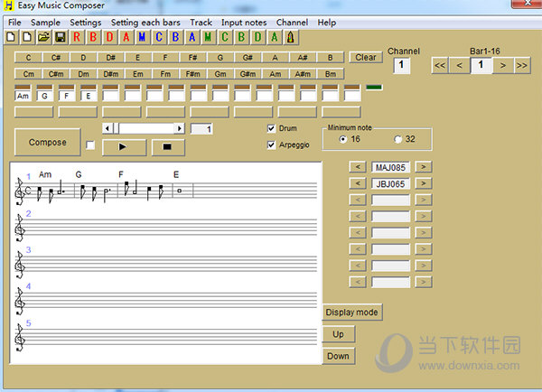Click the Compose button

pos(47,143)
